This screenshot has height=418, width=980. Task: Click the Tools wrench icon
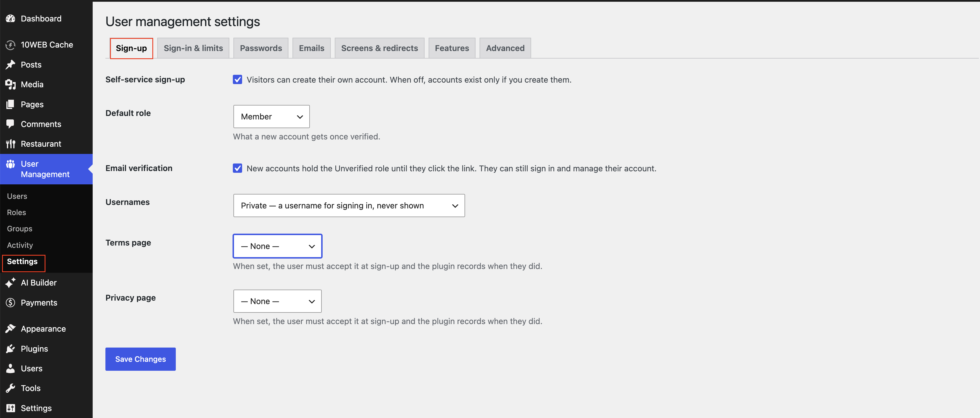tap(10, 388)
